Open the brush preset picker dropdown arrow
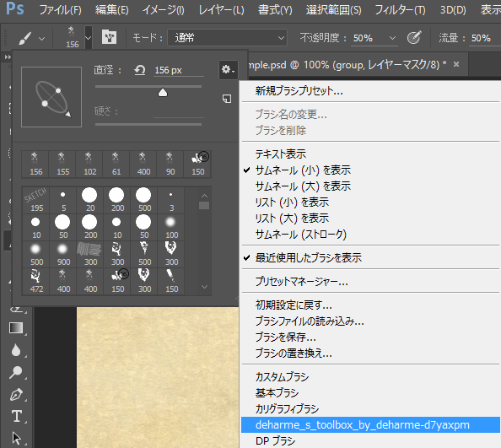Image resolution: width=501 pixels, height=448 pixels. click(x=89, y=38)
